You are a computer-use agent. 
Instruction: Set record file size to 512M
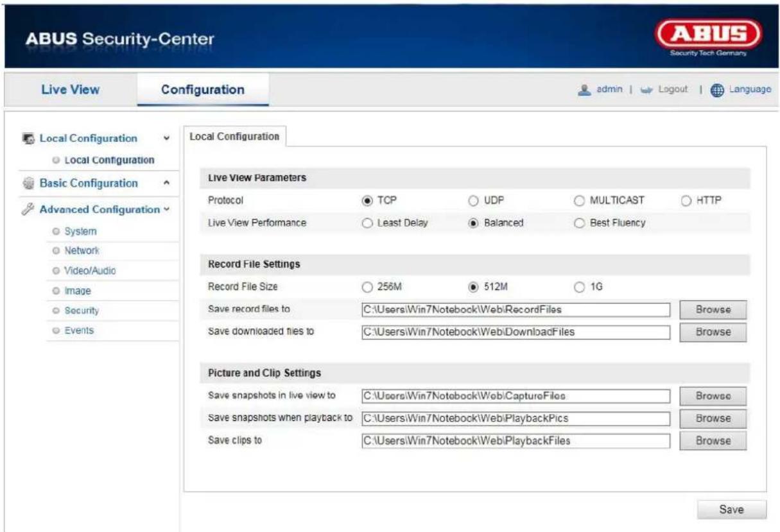[x=474, y=287]
